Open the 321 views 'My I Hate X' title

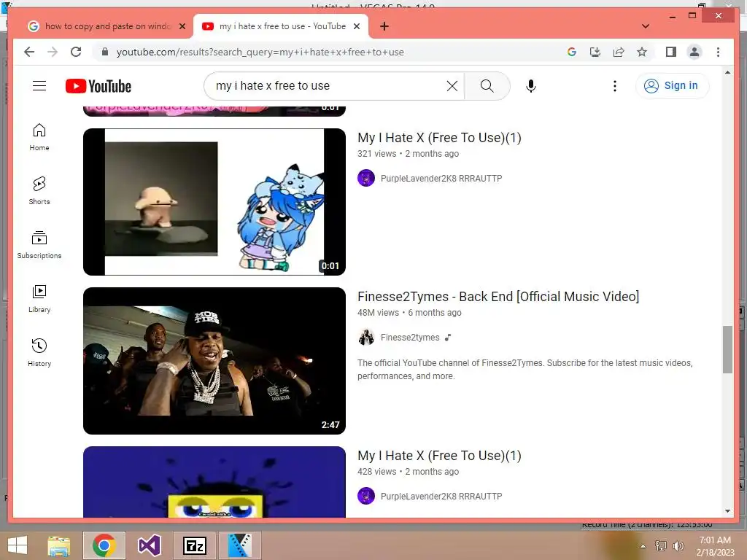click(439, 138)
